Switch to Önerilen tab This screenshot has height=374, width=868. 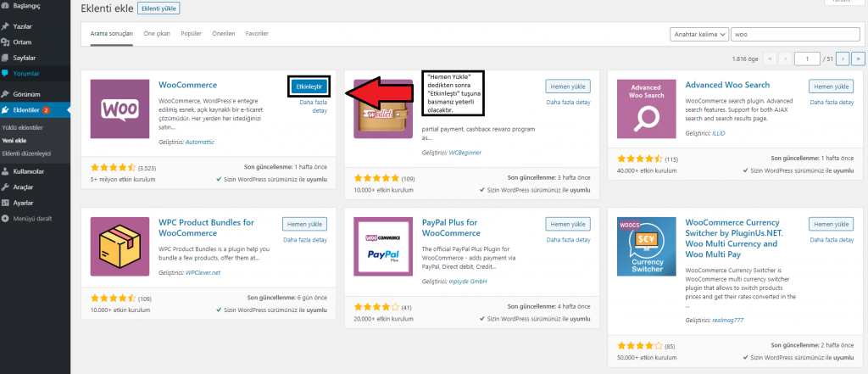click(224, 33)
